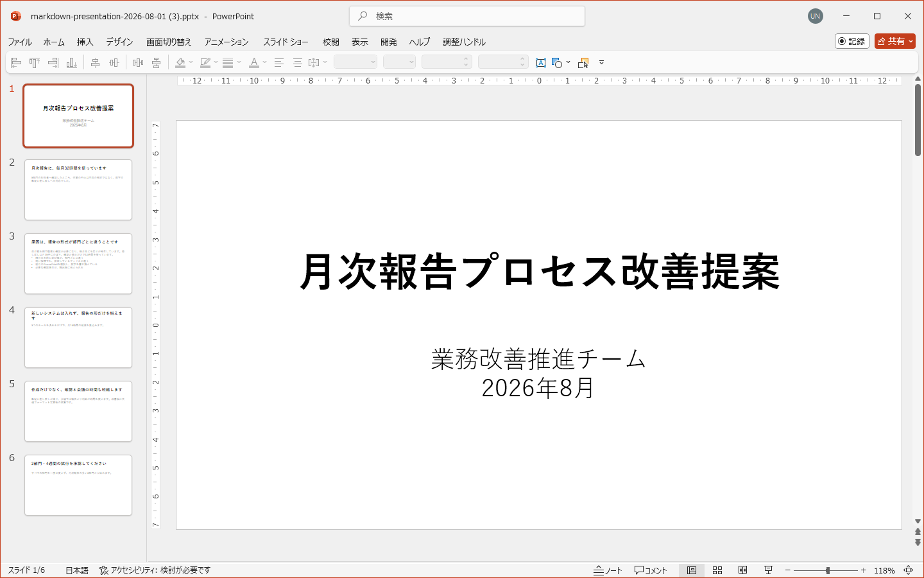This screenshot has width=924, height=578.
Task: Toggle the コメント comments pane
Action: [x=651, y=570]
